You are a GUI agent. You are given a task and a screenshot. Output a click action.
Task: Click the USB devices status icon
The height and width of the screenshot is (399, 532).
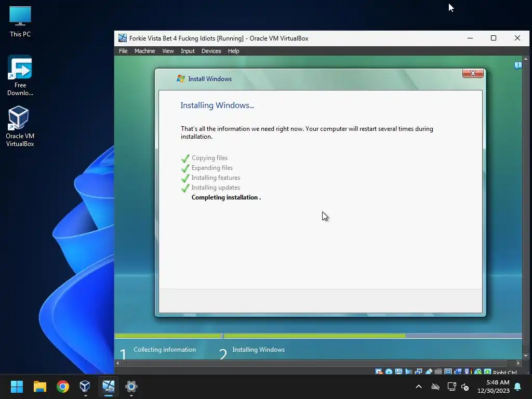tap(429, 371)
